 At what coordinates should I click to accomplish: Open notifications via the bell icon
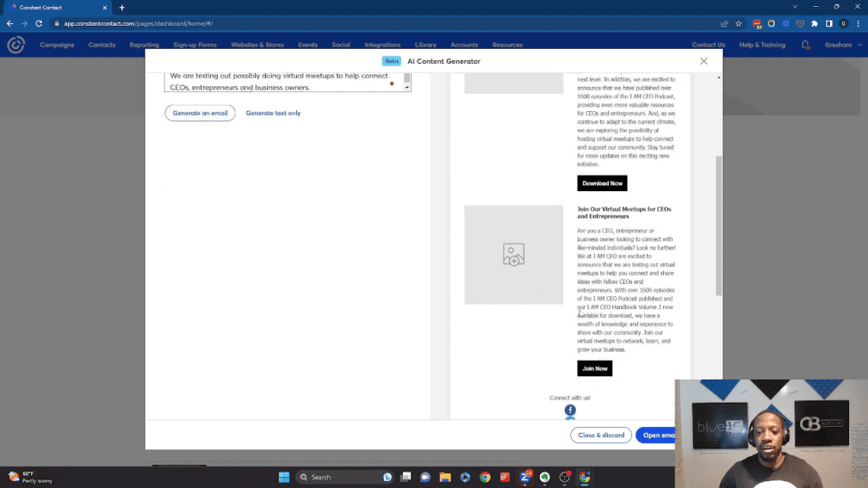806,44
